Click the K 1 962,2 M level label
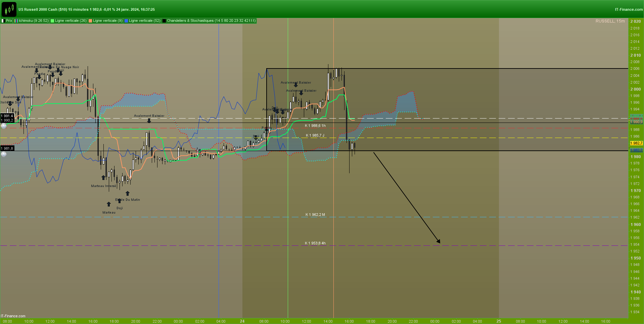This screenshot has height=324, width=644. point(315,215)
